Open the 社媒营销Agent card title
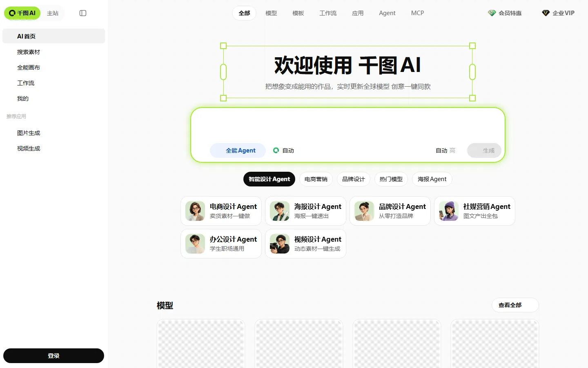This screenshot has height=368, width=588. click(x=487, y=206)
